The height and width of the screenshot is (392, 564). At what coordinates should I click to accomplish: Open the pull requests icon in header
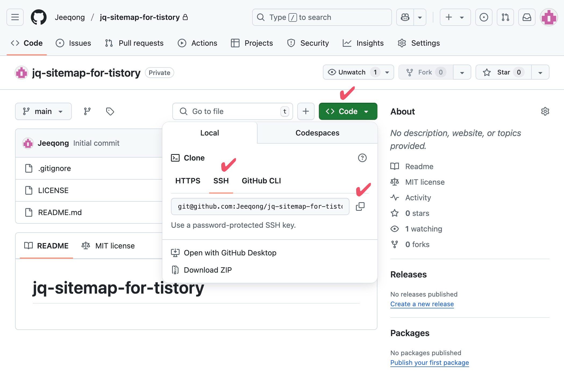(x=505, y=17)
